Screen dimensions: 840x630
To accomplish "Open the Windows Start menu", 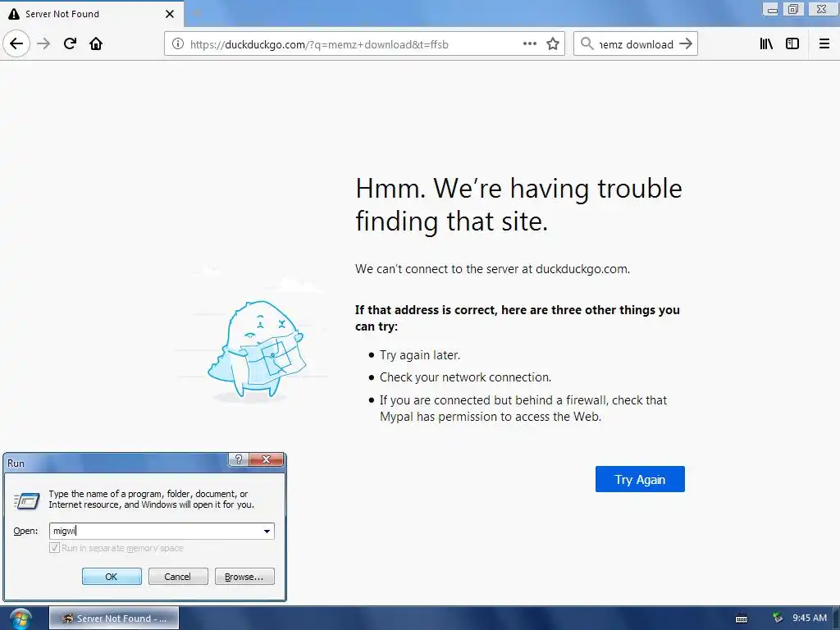I will [x=21, y=619].
